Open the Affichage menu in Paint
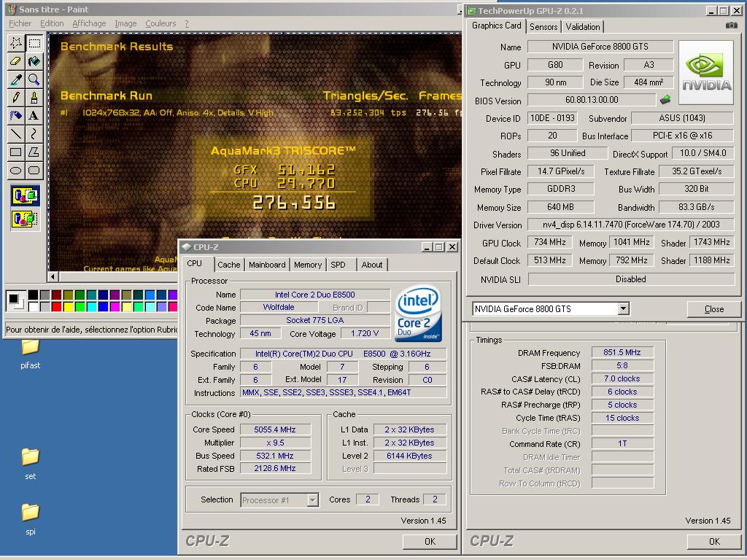The height and width of the screenshot is (560, 747). (x=89, y=23)
